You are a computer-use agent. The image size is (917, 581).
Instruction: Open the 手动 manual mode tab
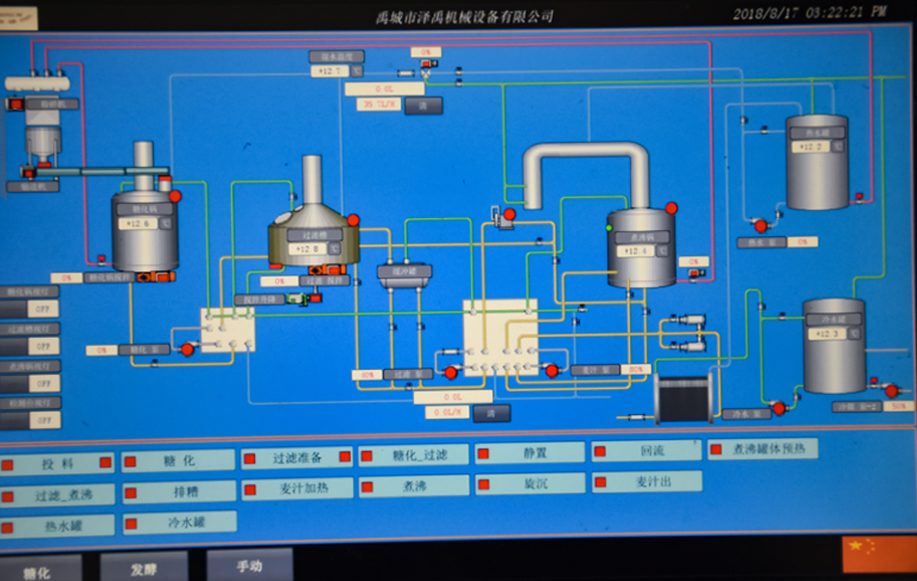point(250,565)
